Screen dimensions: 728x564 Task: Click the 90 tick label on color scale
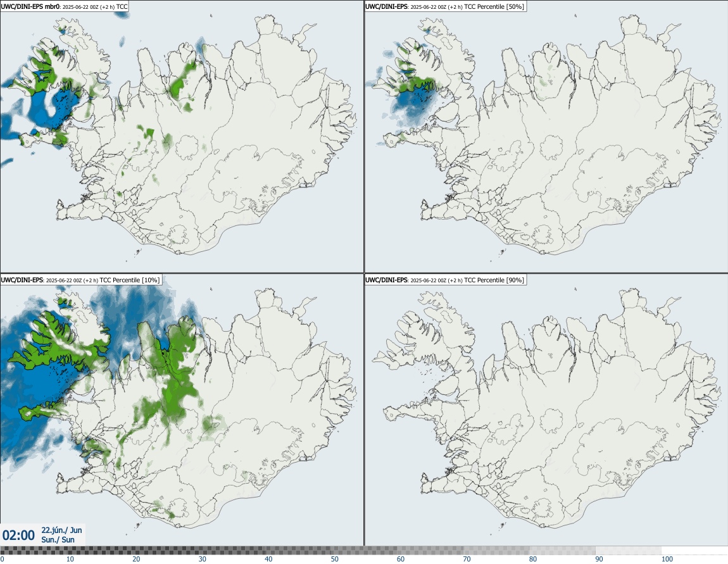point(599,560)
